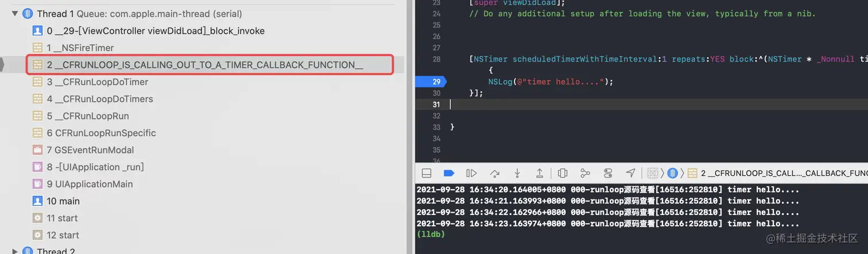The height and width of the screenshot is (254, 868).
Task: Collapse the Thread 1 disclosure triangle
Action: pyautogui.click(x=15, y=14)
